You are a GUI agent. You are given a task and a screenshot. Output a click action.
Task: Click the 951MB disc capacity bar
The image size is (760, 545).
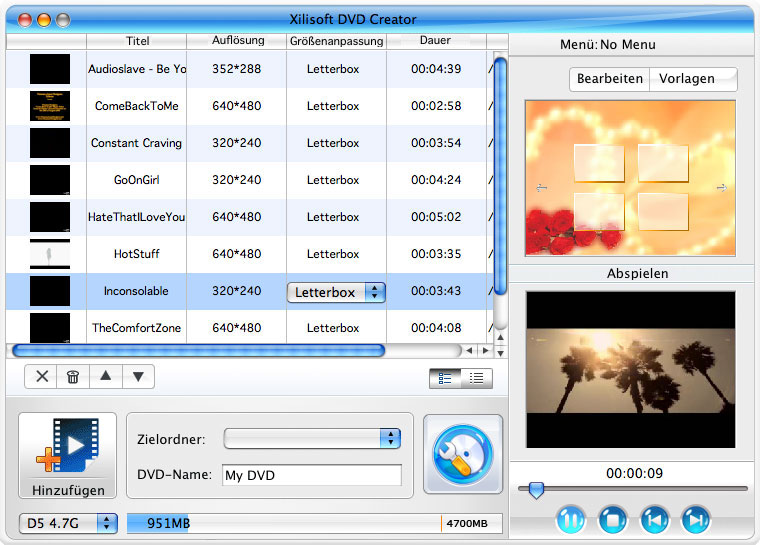click(315, 524)
